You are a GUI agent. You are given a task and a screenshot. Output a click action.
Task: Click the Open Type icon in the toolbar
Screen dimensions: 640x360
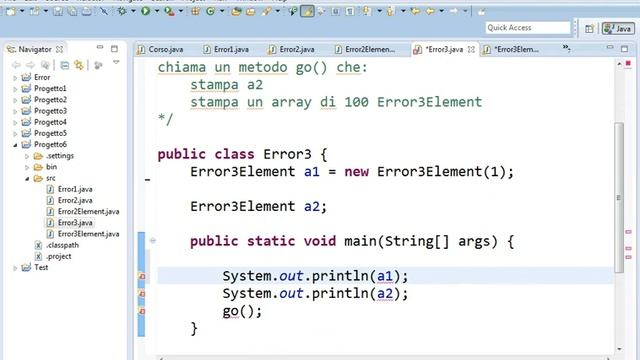(x=236, y=11)
